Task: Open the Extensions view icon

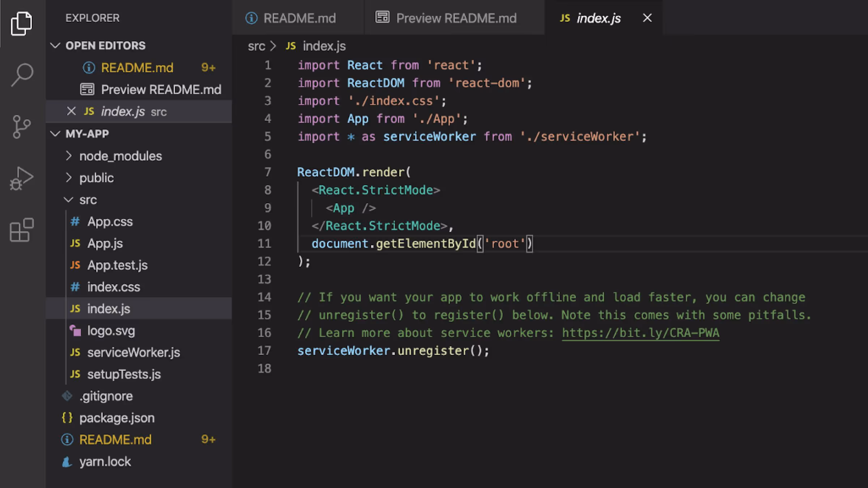Action: point(22,230)
